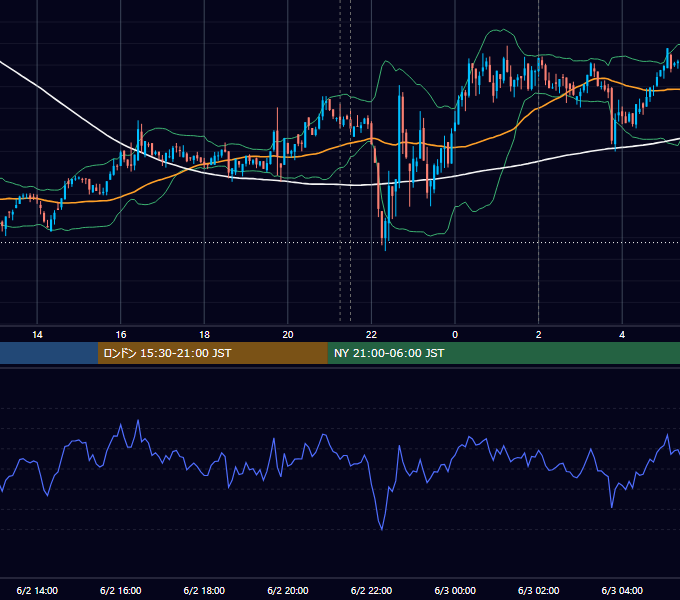Viewport: 680px width, 600px height.
Task: Select the blue session band before London
Action: (49, 353)
